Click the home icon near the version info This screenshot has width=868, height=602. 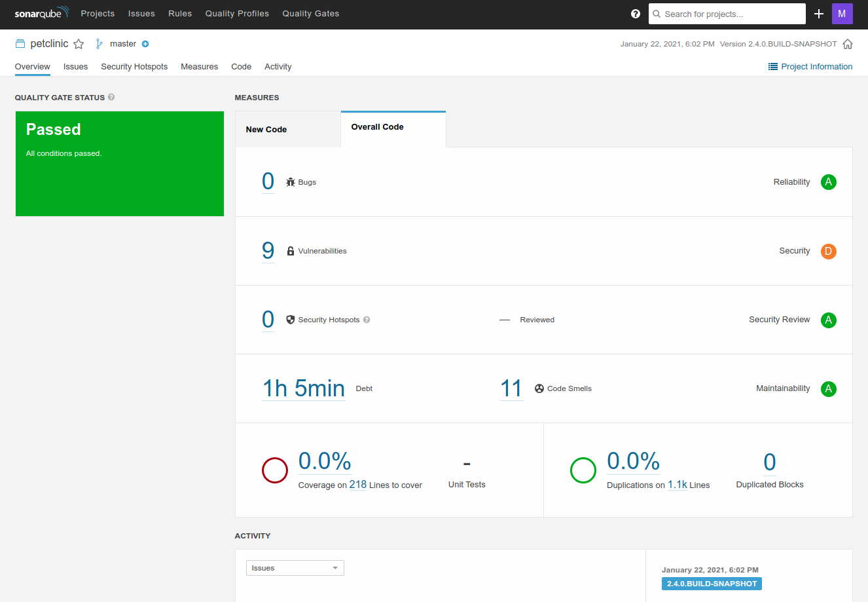[849, 43]
